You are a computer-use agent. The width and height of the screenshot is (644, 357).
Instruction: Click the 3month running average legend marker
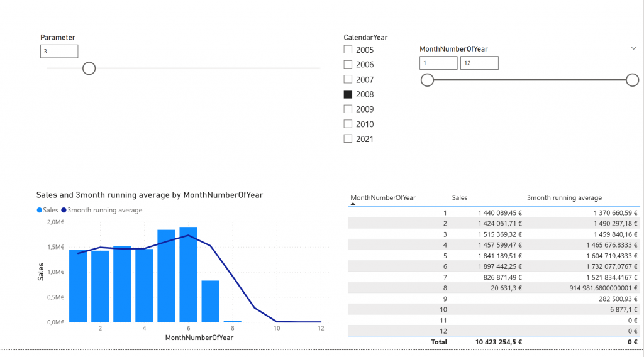64,211
